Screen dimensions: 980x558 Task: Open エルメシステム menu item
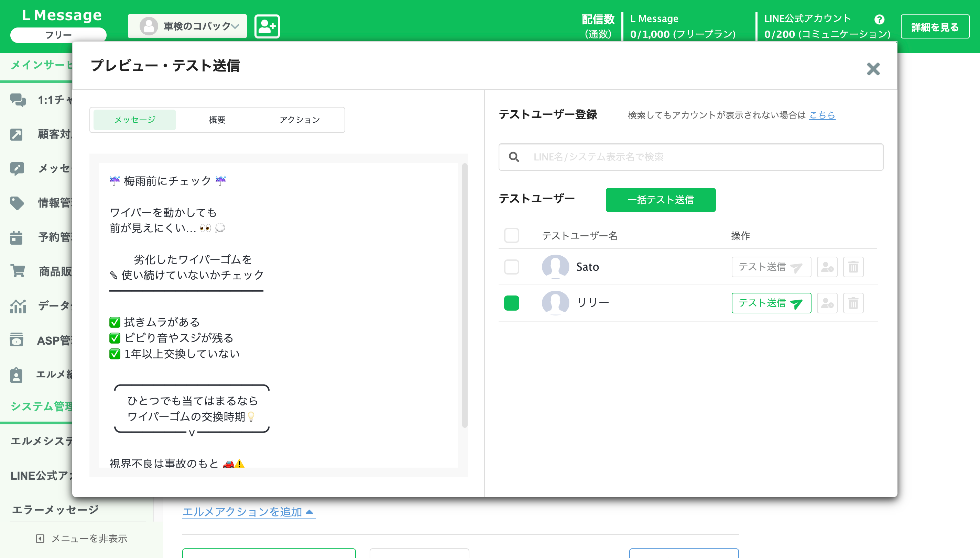[41, 441]
